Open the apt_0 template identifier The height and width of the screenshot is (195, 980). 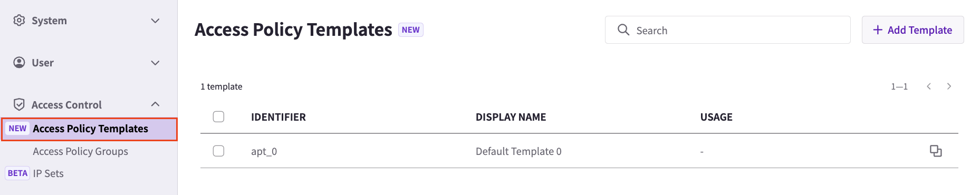pyautogui.click(x=264, y=151)
